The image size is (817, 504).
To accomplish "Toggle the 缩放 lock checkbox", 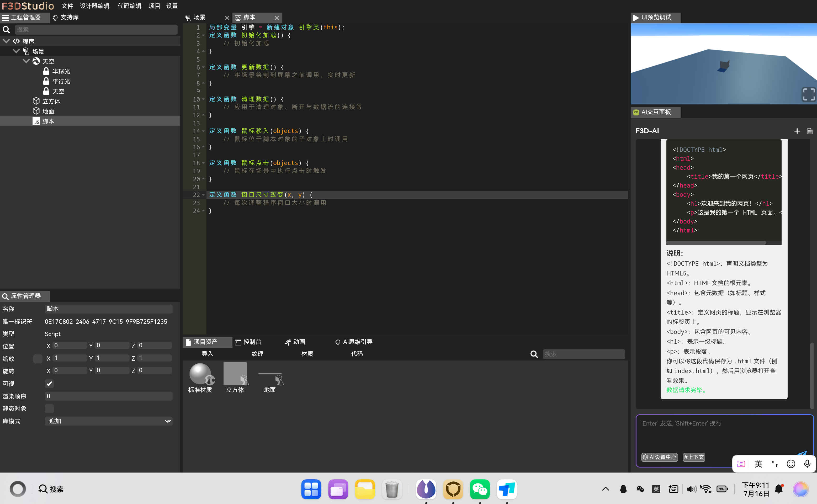I will 38,359.
